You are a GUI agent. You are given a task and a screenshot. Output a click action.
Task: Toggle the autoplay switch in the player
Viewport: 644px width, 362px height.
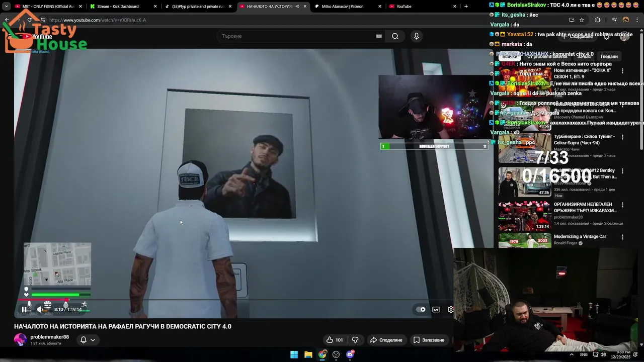421,310
